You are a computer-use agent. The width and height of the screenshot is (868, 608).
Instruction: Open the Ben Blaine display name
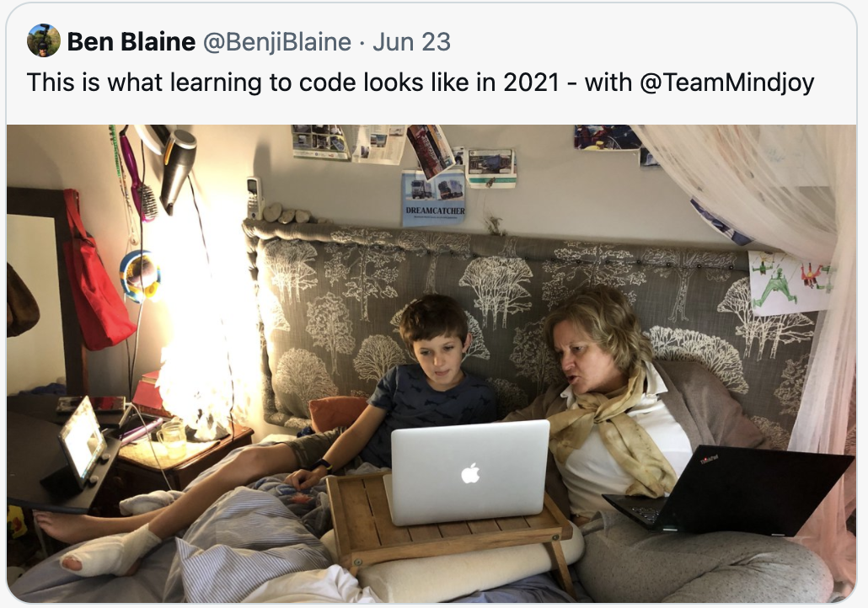[x=131, y=42]
